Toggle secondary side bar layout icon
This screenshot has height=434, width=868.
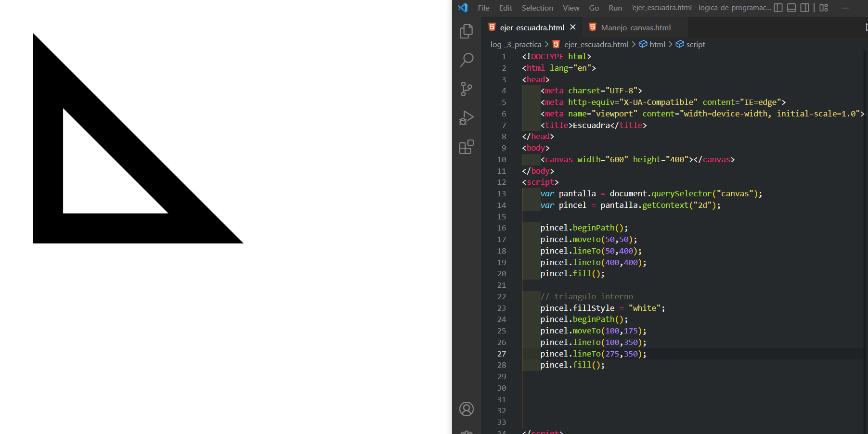point(805,8)
